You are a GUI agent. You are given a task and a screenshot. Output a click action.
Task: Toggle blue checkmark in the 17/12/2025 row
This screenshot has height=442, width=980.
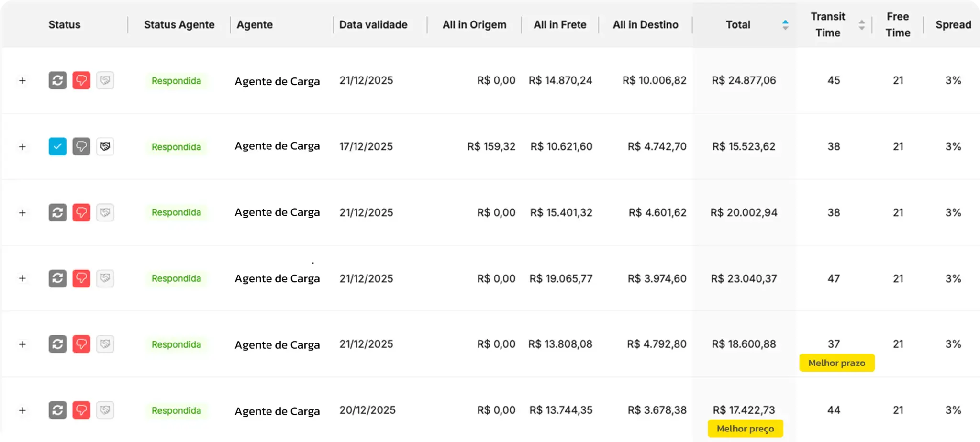click(57, 146)
